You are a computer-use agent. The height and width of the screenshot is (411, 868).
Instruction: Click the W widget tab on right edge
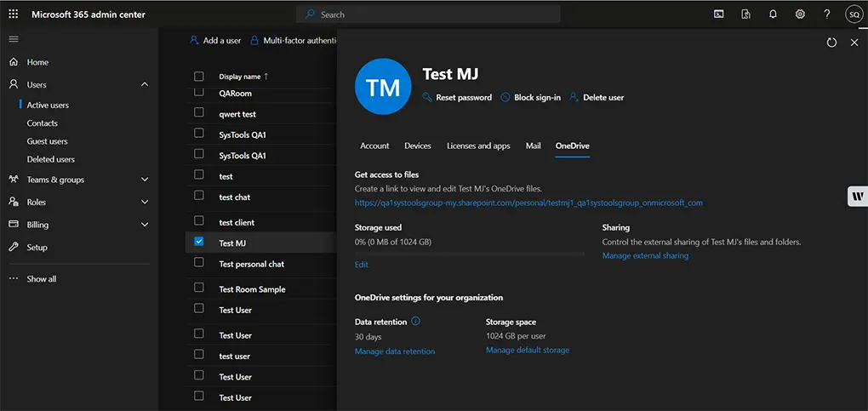tap(858, 196)
